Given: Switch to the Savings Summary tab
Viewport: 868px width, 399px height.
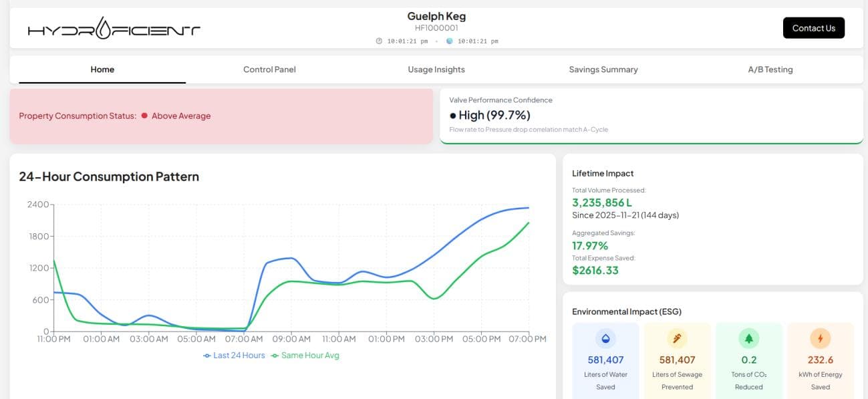Looking at the screenshot, I should 603,69.
